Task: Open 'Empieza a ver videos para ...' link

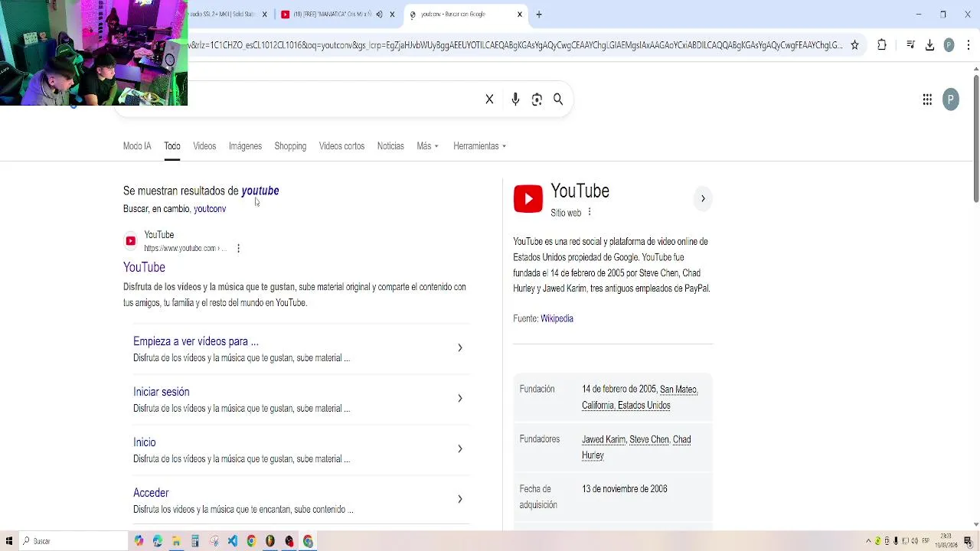Action: click(x=196, y=341)
